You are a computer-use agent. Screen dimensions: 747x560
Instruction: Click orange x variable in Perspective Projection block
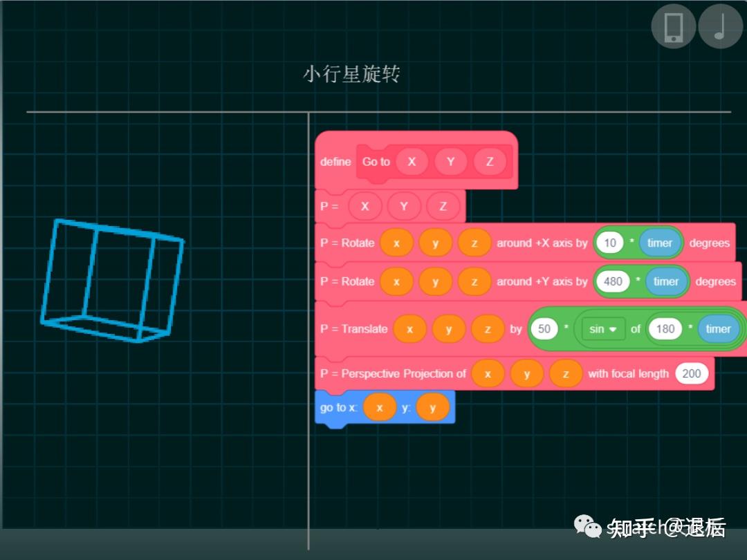(488, 374)
